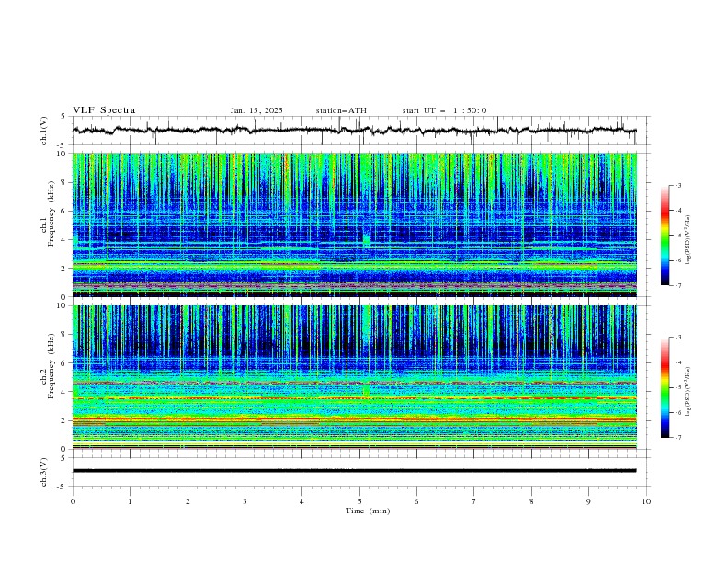Click the "9" tick on the time axis
Viewport: 728px width, 563px height.
pos(588,501)
